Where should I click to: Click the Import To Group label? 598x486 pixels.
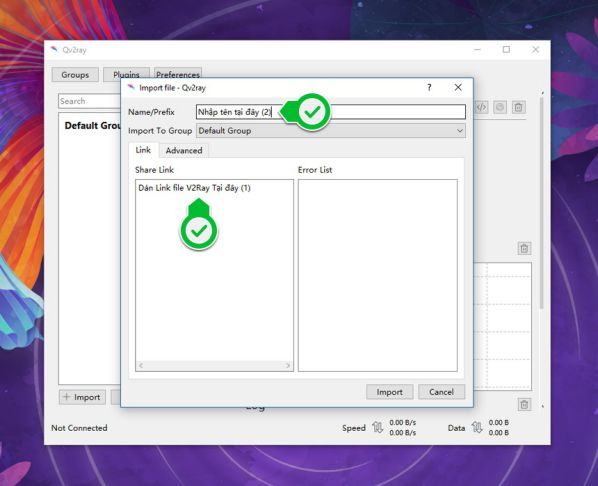point(160,131)
